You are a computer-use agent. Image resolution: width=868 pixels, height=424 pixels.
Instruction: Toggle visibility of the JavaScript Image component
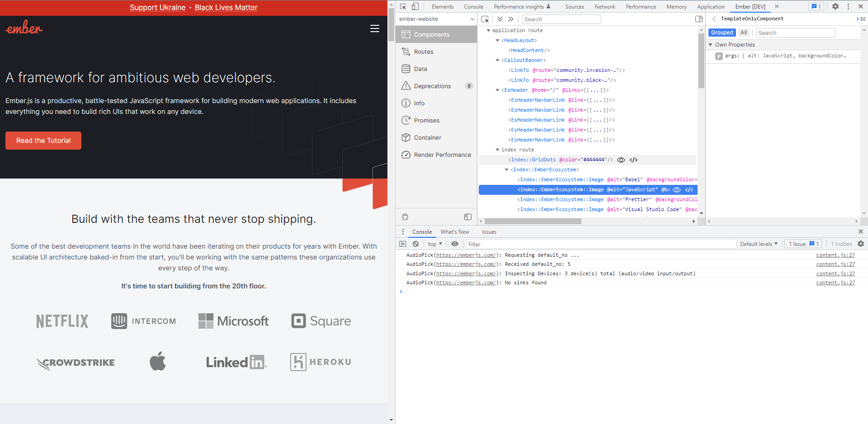point(677,189)
